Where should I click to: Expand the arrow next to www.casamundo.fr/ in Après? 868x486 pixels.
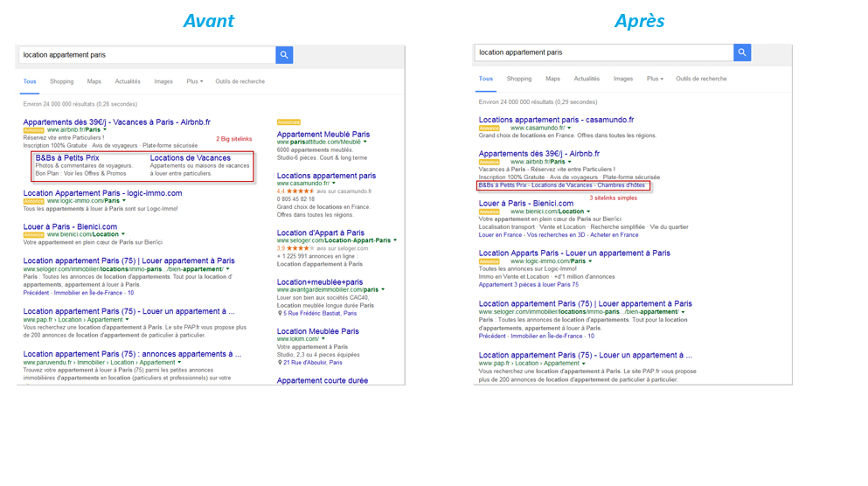(568, 128)
